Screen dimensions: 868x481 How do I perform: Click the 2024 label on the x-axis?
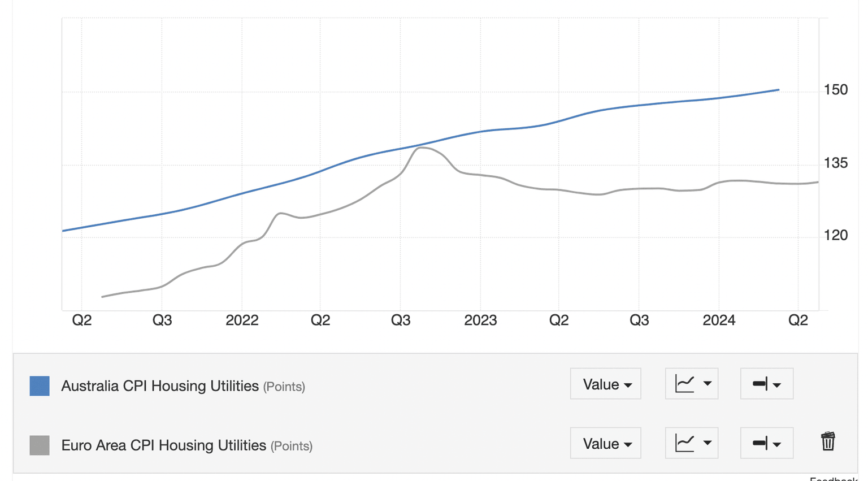pyautogui.click(x=719, y=320)
